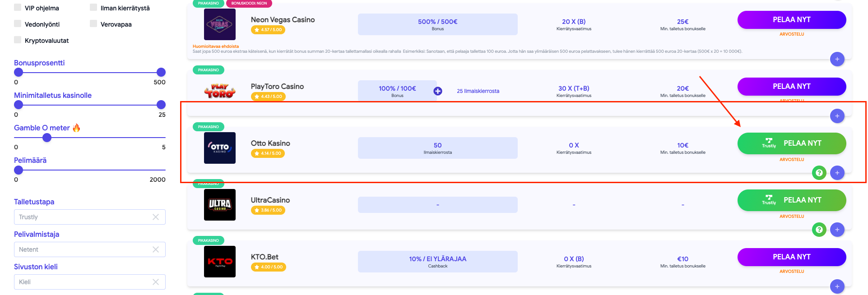868x295 pixels.
Task: Open the green question mark icon for Otto Kasino
Action: (819, 173)
